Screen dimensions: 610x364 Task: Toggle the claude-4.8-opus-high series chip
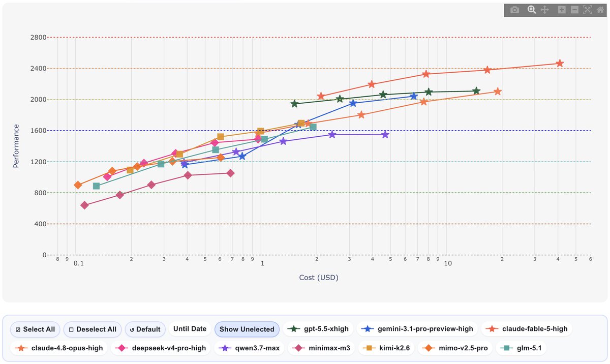coord(59,348)
